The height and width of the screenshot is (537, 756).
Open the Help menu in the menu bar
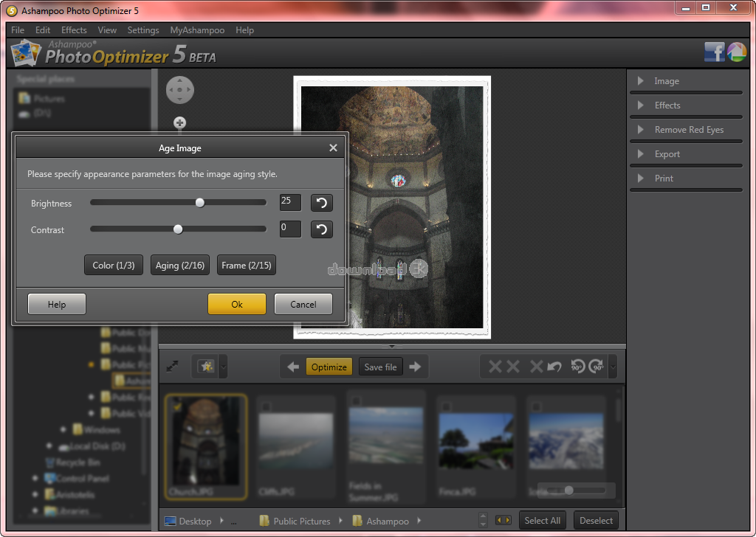click(244, 30)
